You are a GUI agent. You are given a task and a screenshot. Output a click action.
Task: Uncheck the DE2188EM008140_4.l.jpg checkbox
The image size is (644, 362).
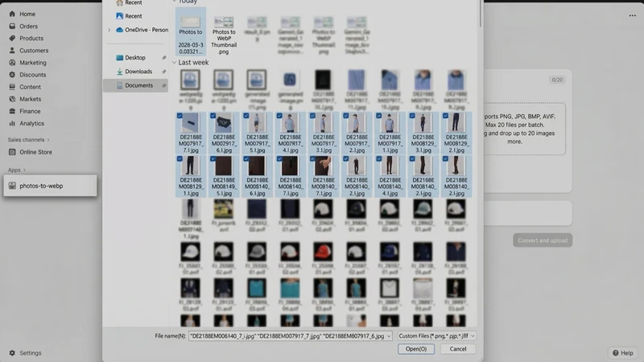pos(378,158)
